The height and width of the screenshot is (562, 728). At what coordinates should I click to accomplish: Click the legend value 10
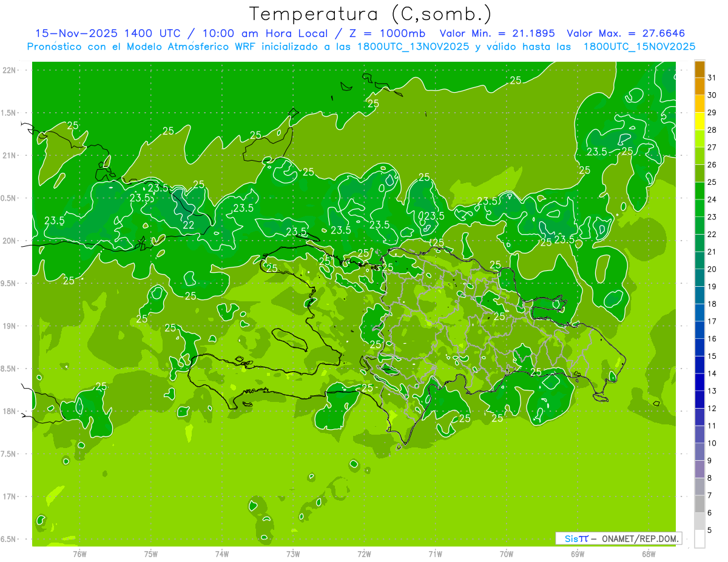tap(712, 443)
